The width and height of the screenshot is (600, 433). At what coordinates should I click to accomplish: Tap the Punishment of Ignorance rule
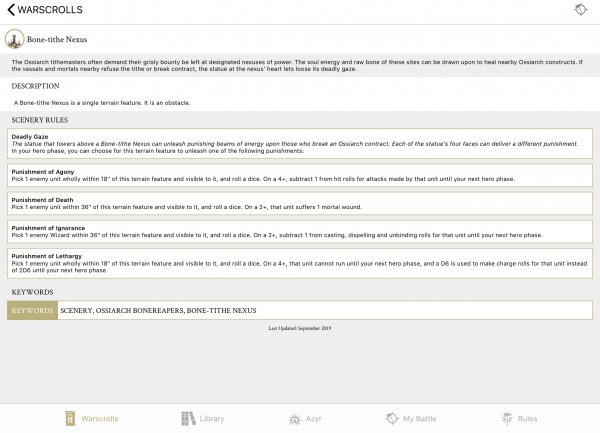300,231
